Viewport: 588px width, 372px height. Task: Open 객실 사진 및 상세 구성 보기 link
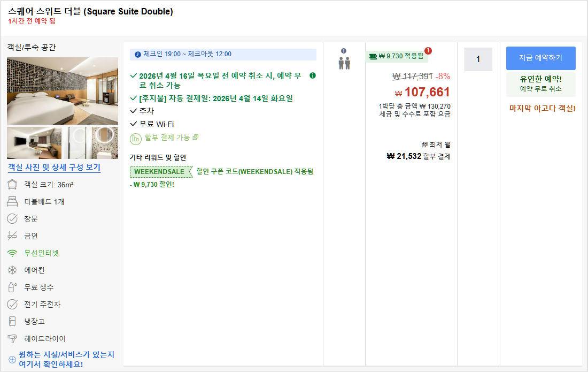coord(54,168)
